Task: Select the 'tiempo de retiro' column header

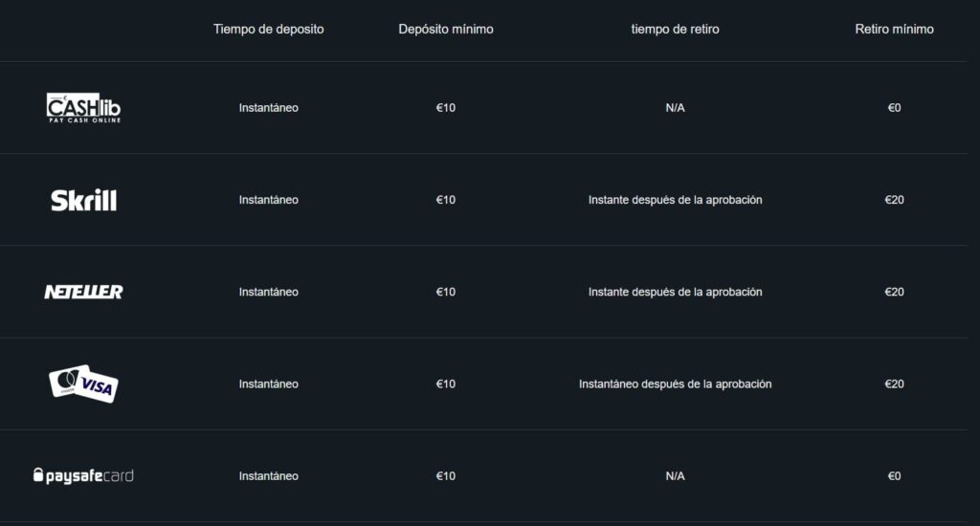Action: 675,29
